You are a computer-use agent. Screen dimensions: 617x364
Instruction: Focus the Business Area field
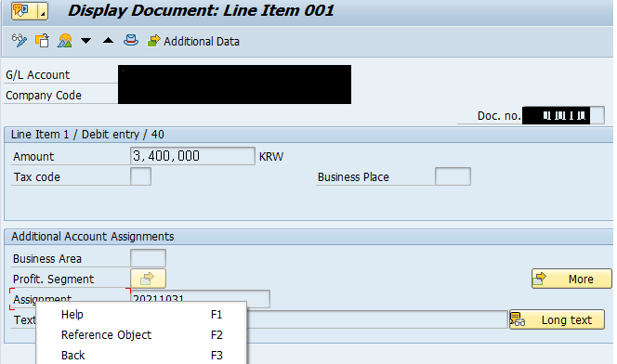point(148,258)
